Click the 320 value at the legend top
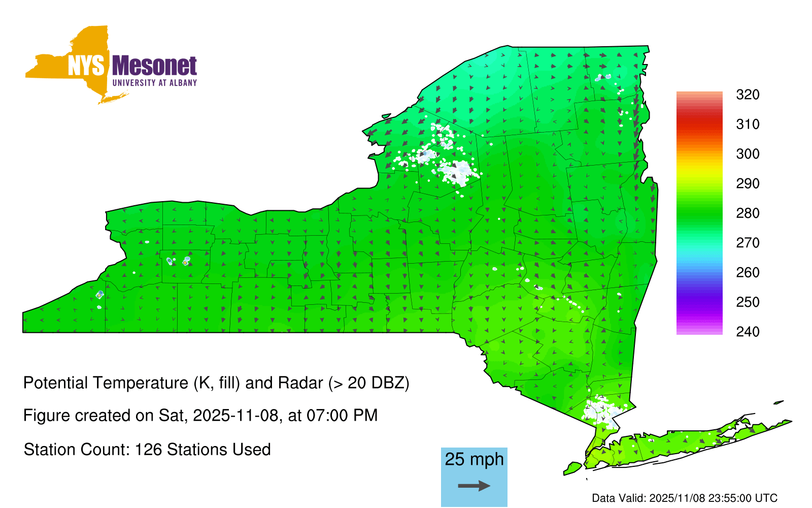Screen dimensions: 812x508 coord(748,94)
